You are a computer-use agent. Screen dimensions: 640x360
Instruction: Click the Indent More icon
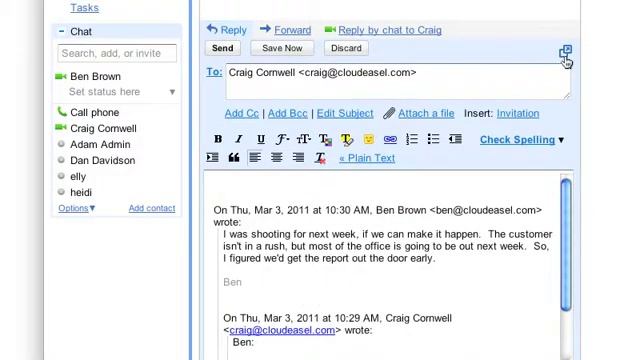coord(212,158)
